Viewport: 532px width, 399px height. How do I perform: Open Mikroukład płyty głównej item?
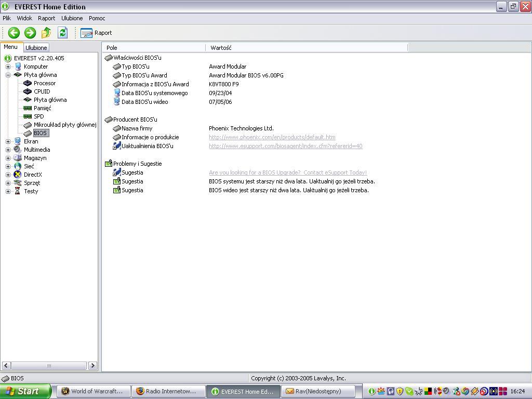[x=65, y=125]
